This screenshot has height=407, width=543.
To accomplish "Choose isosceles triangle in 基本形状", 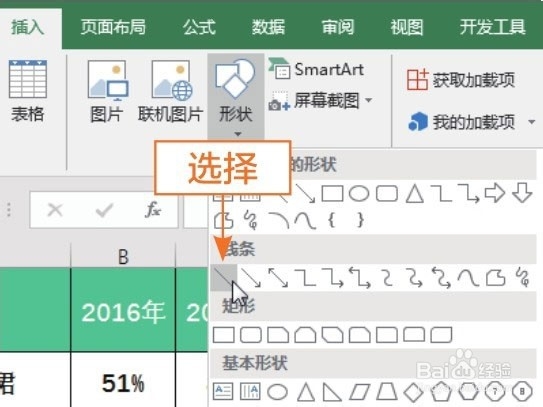I will click(x=305, y=391).
